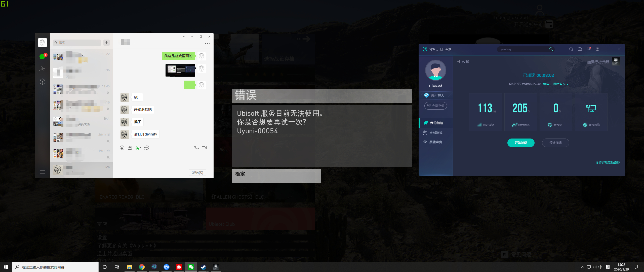Open Steam from the taskbar
Viewport: 644px width, 272px height.
pos(203,267)
